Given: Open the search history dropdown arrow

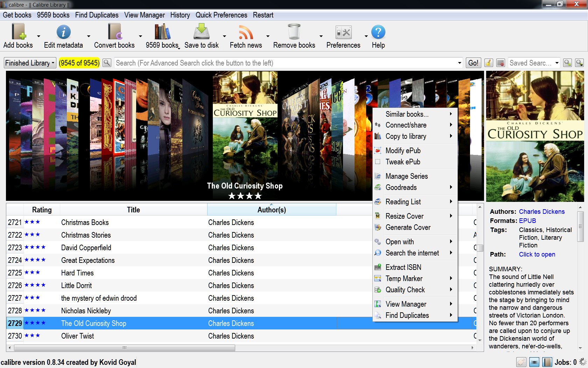Looking at the screenshot, I should tap(460, 63).
